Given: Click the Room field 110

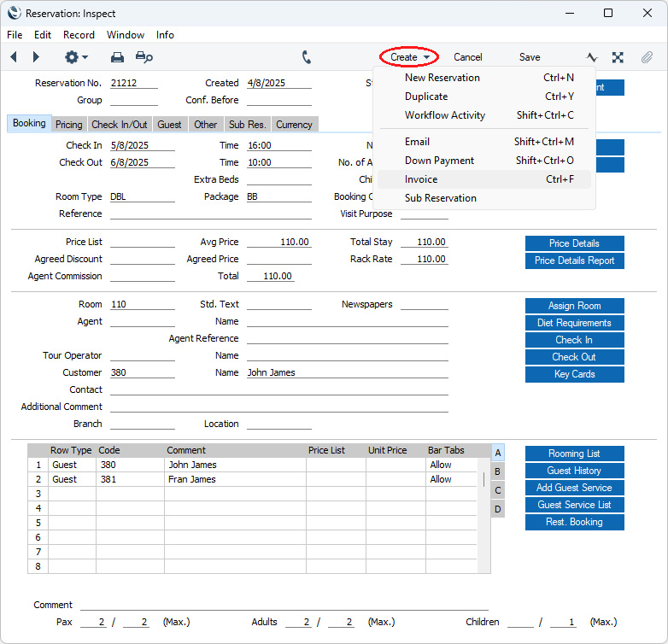Looking at the screenshot, I should pos(143,305).
